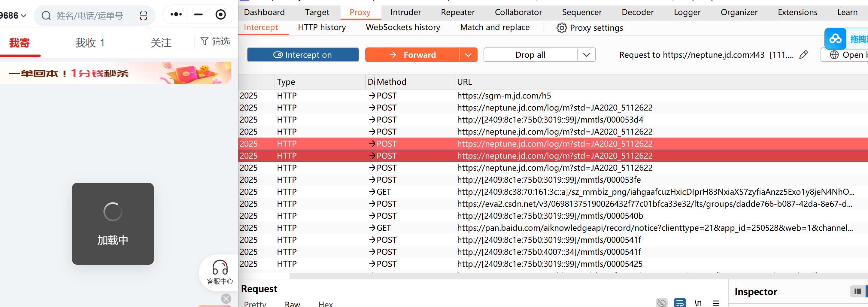Select the Proxy tab

tap(360, 13)
